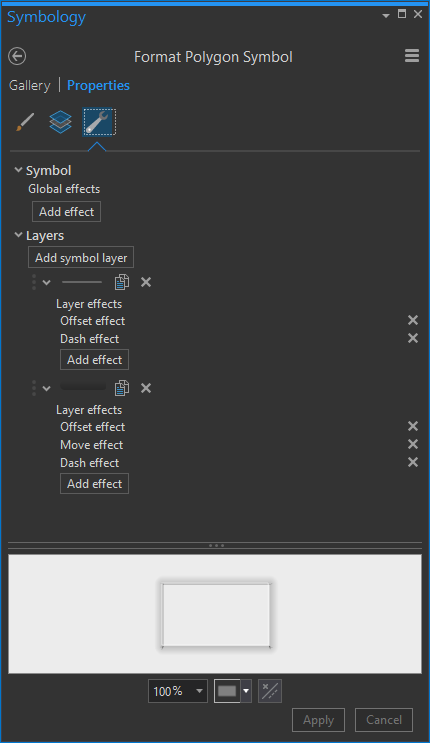Viewport: 430px width, 743px height.
Task: Open the preview background color swatch
Action: click(232, 691)
